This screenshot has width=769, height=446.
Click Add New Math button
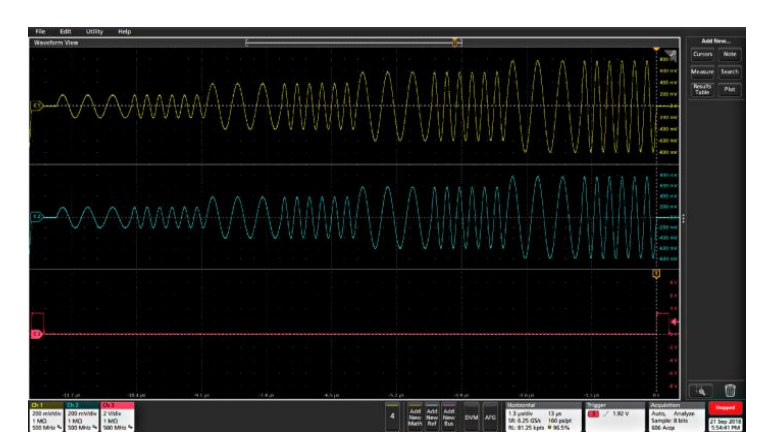[x=415, y=415]
